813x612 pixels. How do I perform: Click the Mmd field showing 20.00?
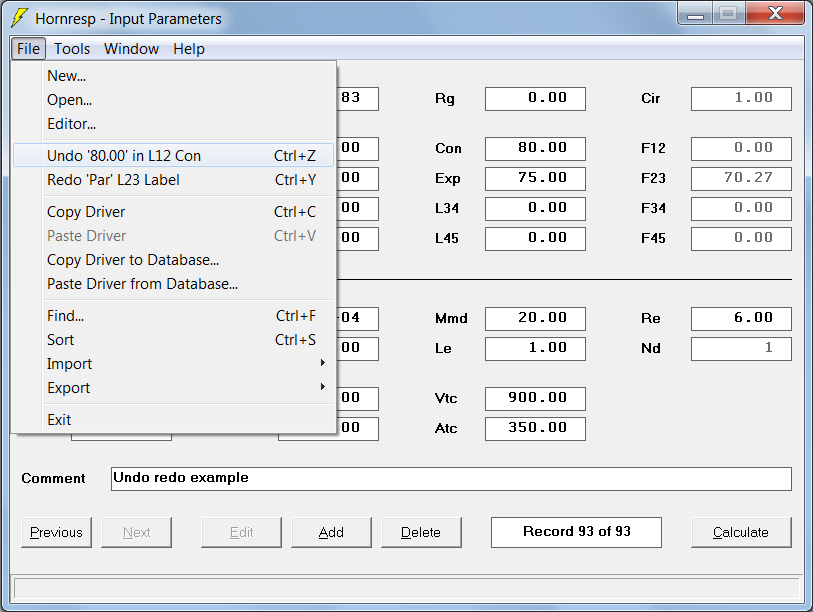535,318
